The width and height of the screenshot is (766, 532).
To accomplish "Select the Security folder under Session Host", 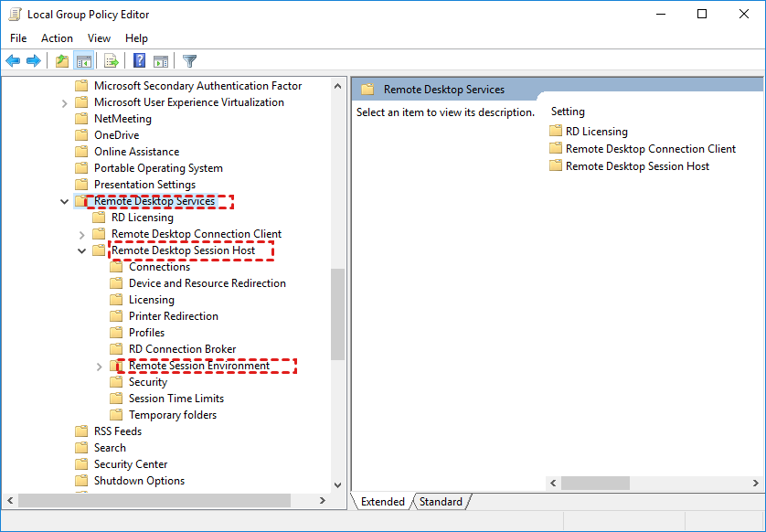I will [148, 382].
